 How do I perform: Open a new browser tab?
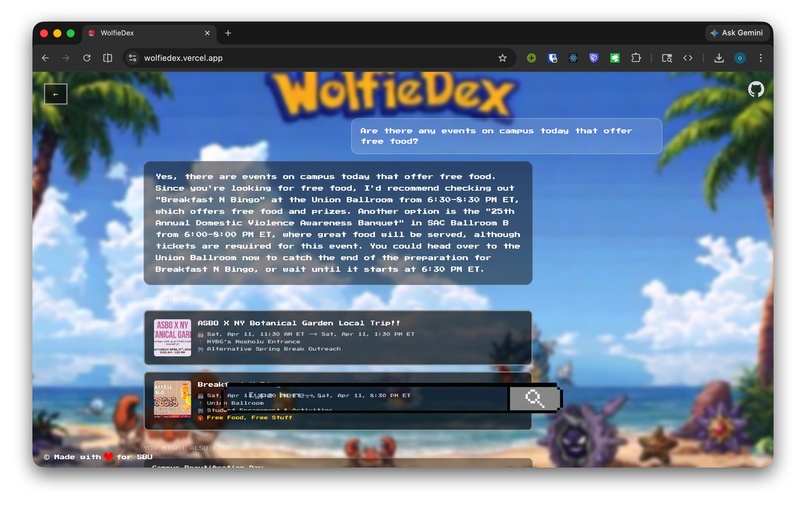[x=228, y=33]
